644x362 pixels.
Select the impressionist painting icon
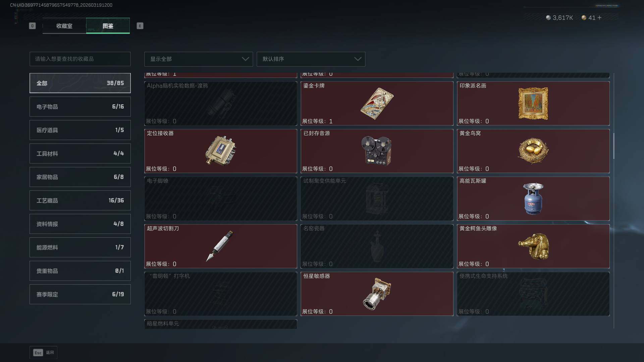(533, 104)
